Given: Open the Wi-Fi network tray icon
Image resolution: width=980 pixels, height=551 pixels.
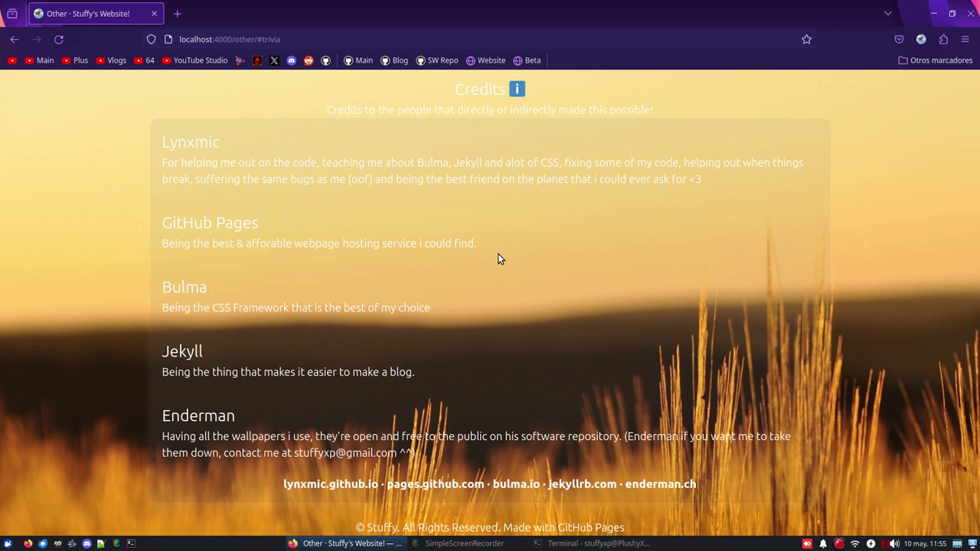Looking at the screenshot, I should [855, 543].
